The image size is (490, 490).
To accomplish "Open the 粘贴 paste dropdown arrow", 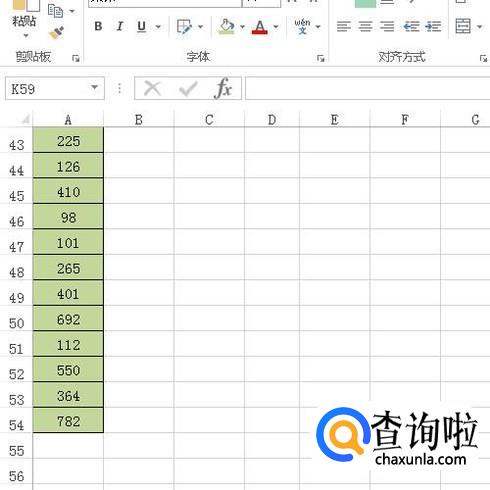I will pos(26,36).
